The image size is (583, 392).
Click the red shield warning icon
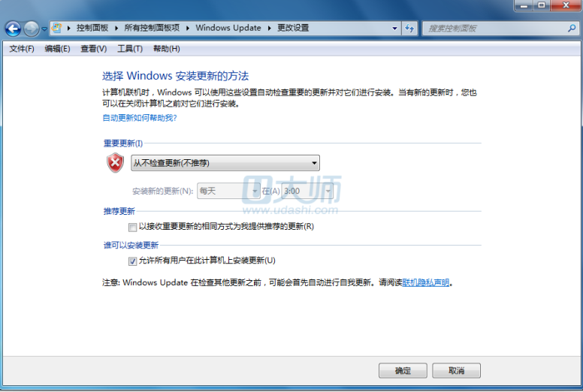115,163
